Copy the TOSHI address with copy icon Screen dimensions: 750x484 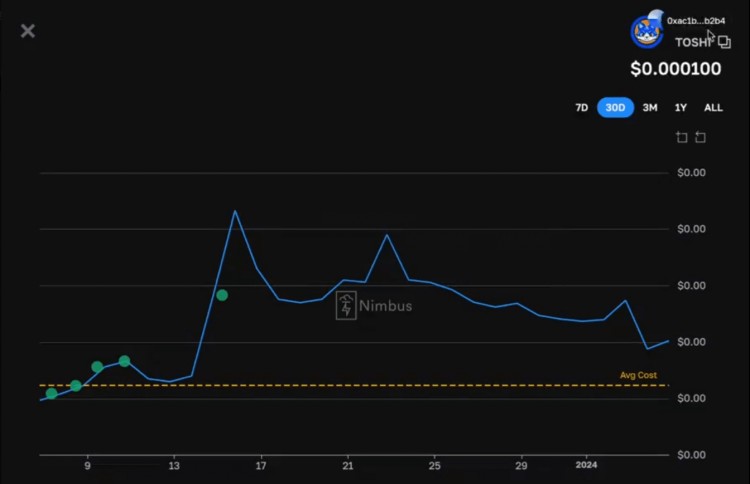pos(724,43)
